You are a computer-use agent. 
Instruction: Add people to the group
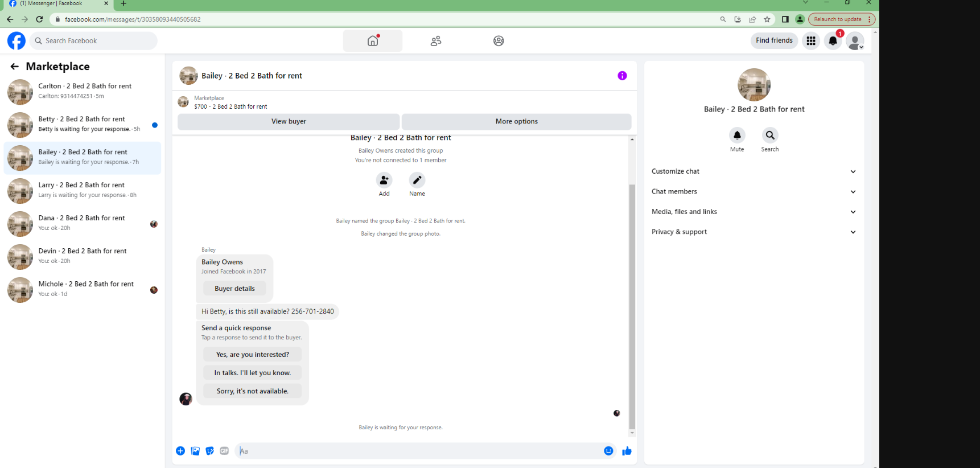tap(384, 180)
